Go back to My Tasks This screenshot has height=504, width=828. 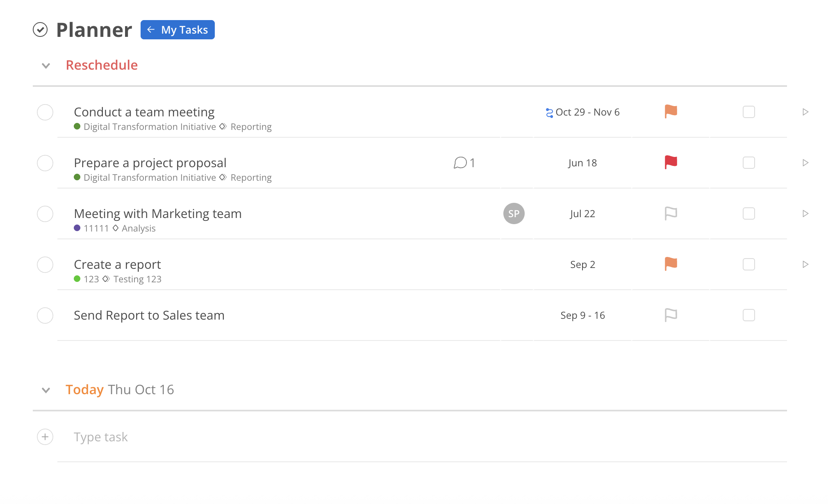(x=177, y=30)
